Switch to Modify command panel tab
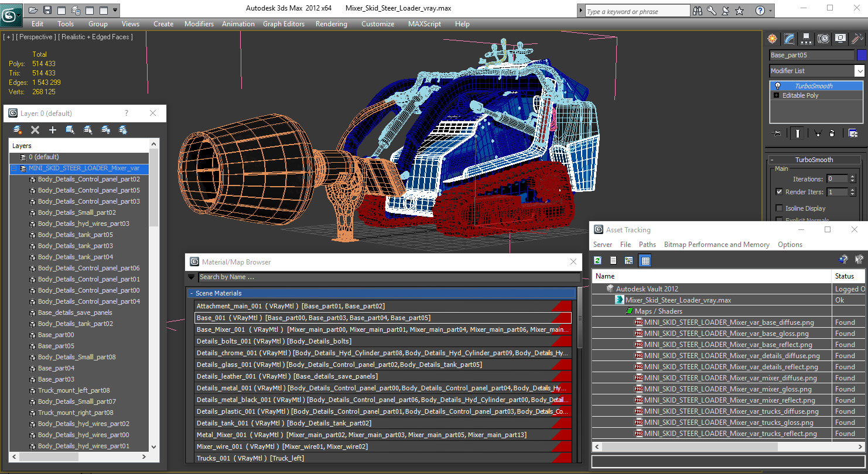The height and width of the screenshot is (474, 868). [x=790, y=39]
